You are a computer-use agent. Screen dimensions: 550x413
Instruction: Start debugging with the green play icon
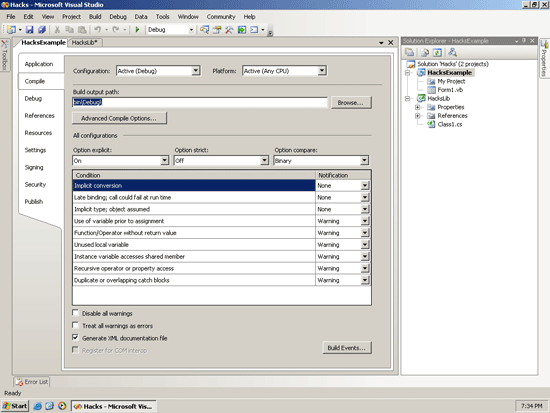pyautogui.click(x=137, y=30)
